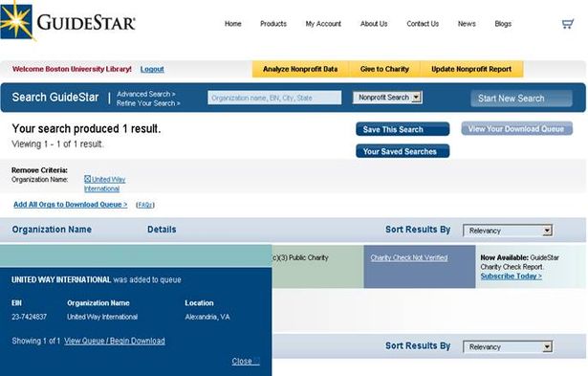Expand the Nonprofit Search dropdown
Screen dimensions: 588x376
click(x=387, y=98)
